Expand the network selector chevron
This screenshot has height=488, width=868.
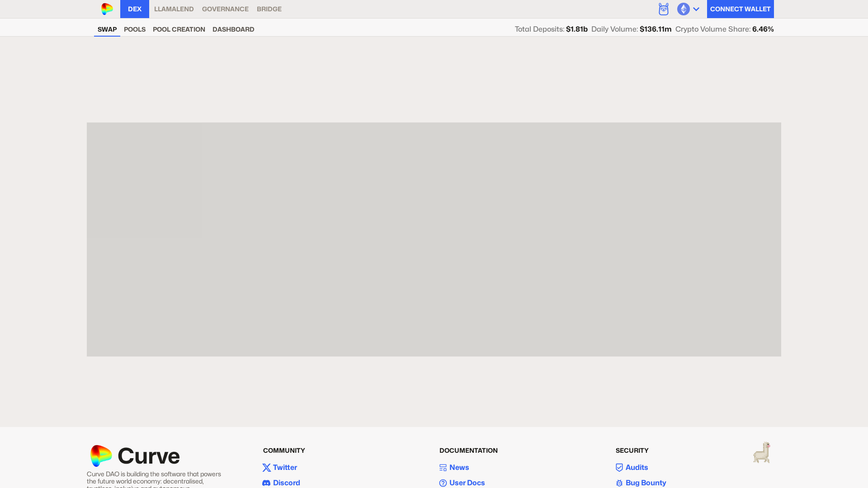click(696, 9)
